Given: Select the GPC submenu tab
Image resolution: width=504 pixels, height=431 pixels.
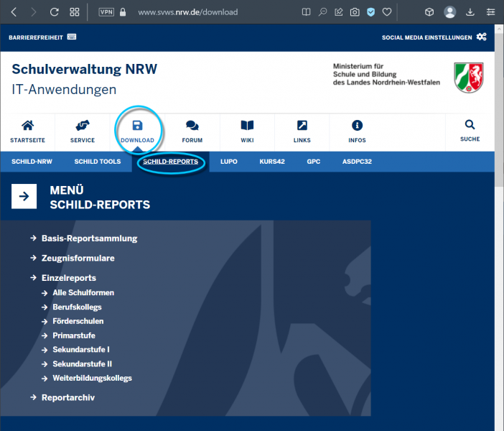Looking at the screenshot, I should (x=314, y=162).
